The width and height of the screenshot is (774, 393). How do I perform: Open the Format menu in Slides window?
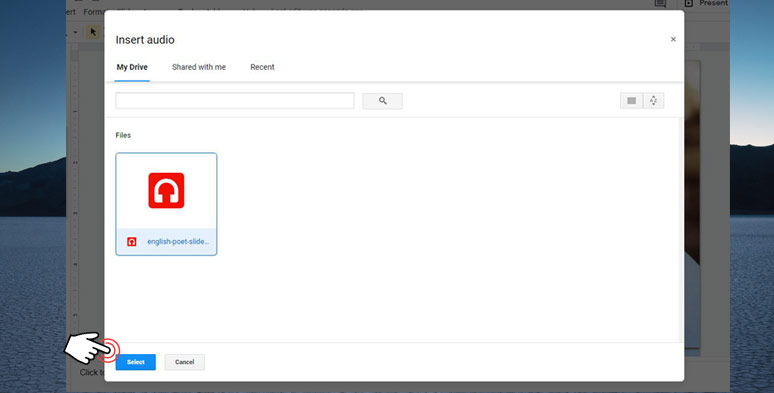pyautogui.click(x=94, y=12)
